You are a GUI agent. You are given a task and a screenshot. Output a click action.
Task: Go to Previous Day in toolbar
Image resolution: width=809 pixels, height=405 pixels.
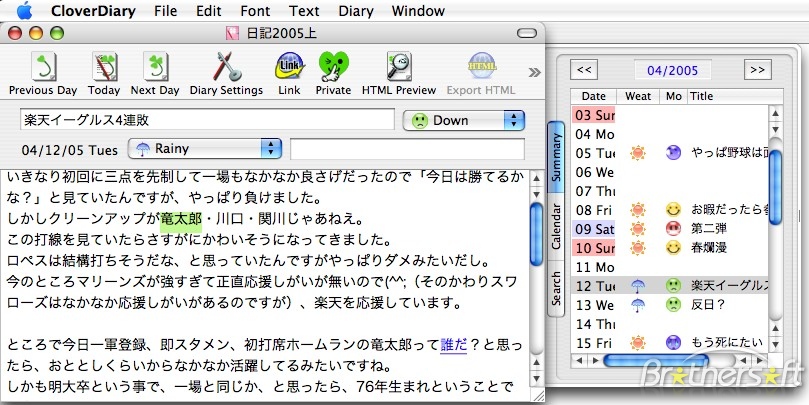coord(43,74)
